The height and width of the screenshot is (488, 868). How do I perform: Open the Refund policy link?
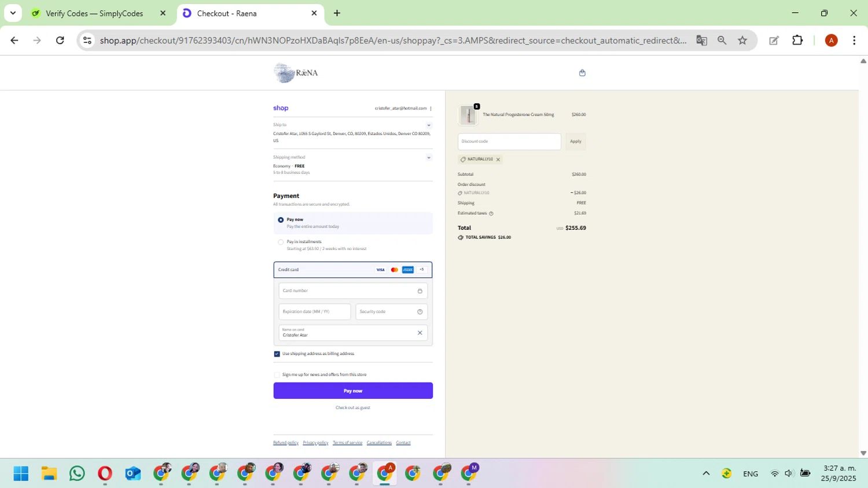286,443
